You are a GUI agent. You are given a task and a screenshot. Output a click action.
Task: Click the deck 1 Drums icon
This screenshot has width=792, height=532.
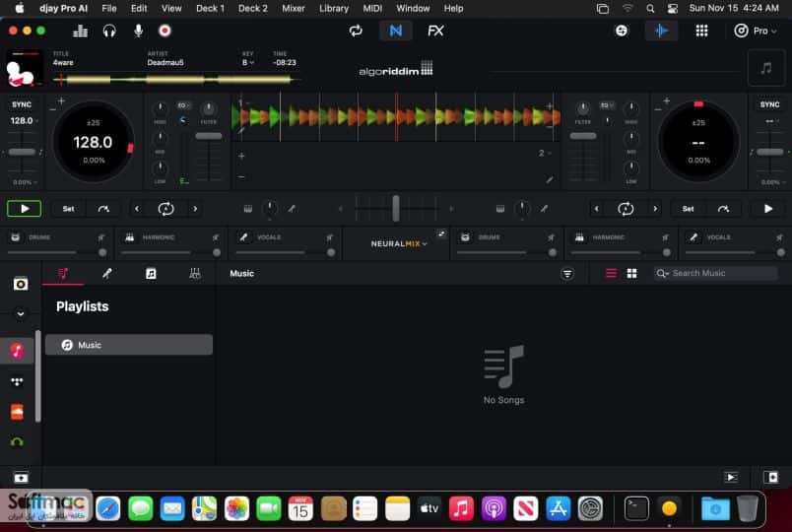pyautogui.click(x=15, y=237)
